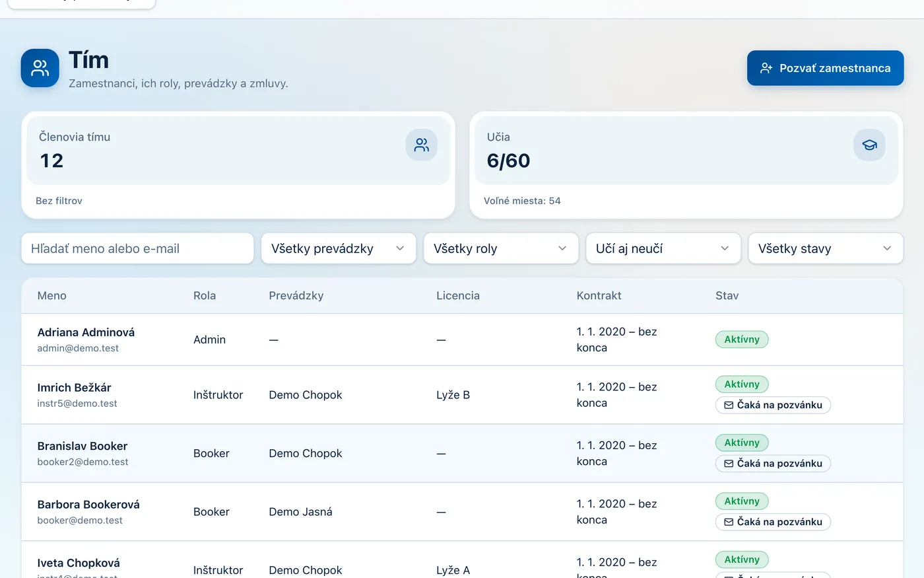
Task: Open the Učí aj neučí dropdown
Action: point(663,248)
